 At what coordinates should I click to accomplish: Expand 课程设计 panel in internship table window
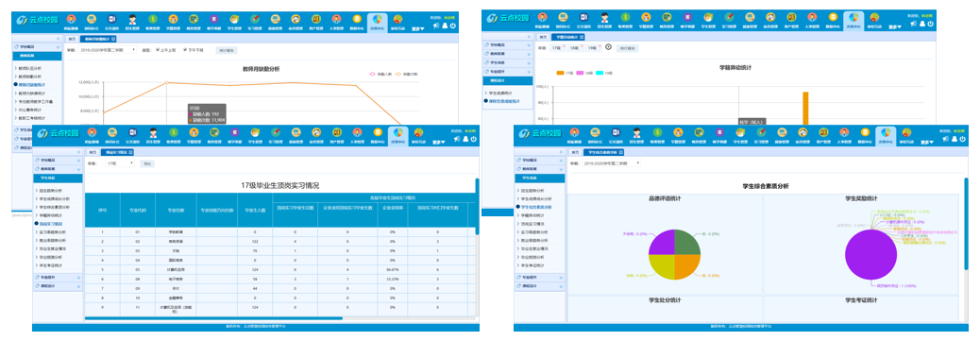58,286
